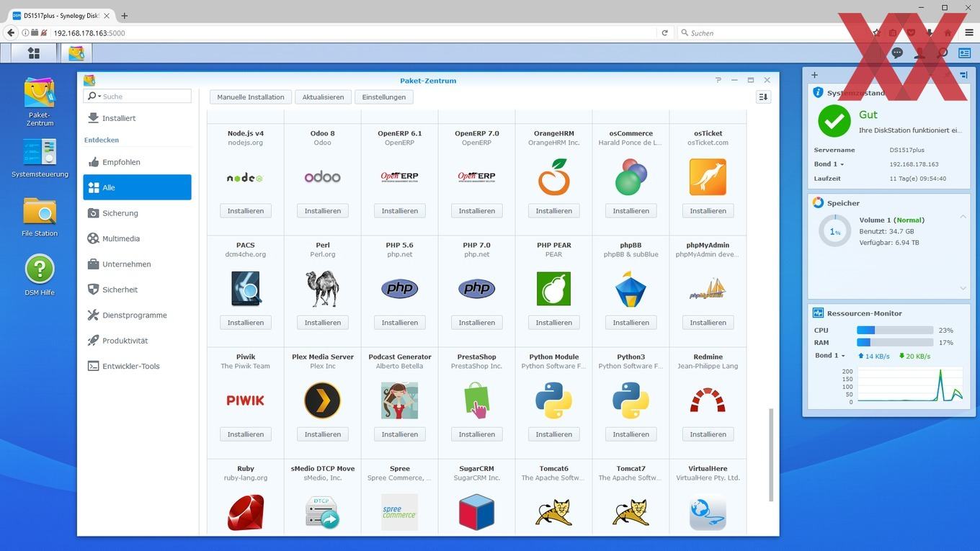
Task: Open Systemsteuerung desktop icon
Action: coord(40,158)
